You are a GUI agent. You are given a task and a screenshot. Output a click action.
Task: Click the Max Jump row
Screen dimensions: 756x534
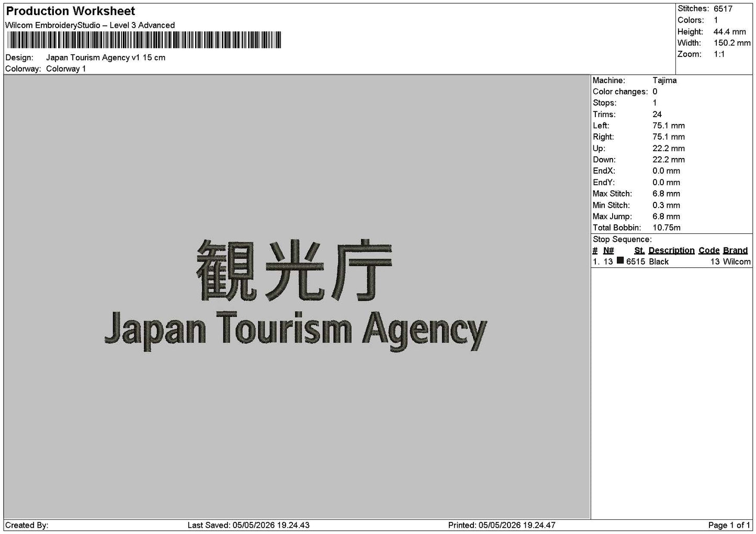pos(636,217)
